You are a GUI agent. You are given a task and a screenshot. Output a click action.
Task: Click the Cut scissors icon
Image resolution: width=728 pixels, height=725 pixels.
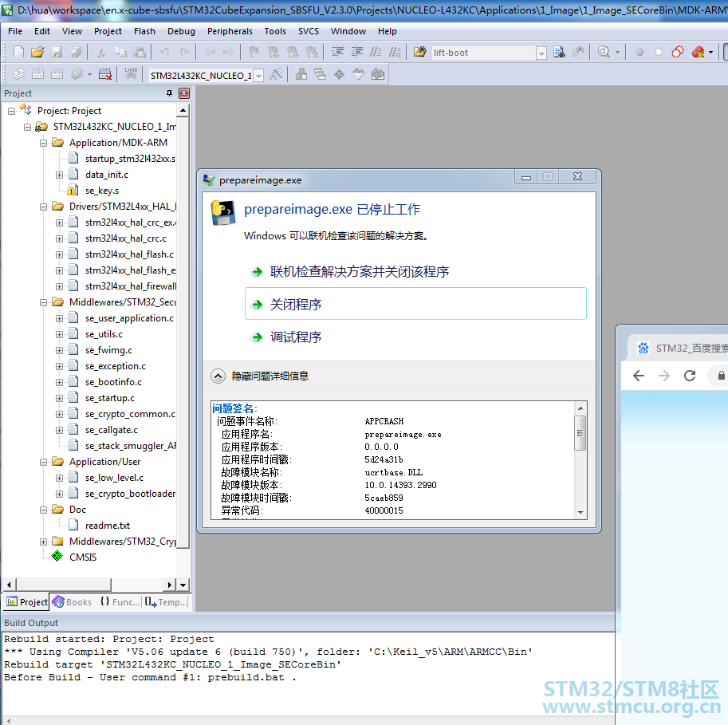click(x=100, y=52)
